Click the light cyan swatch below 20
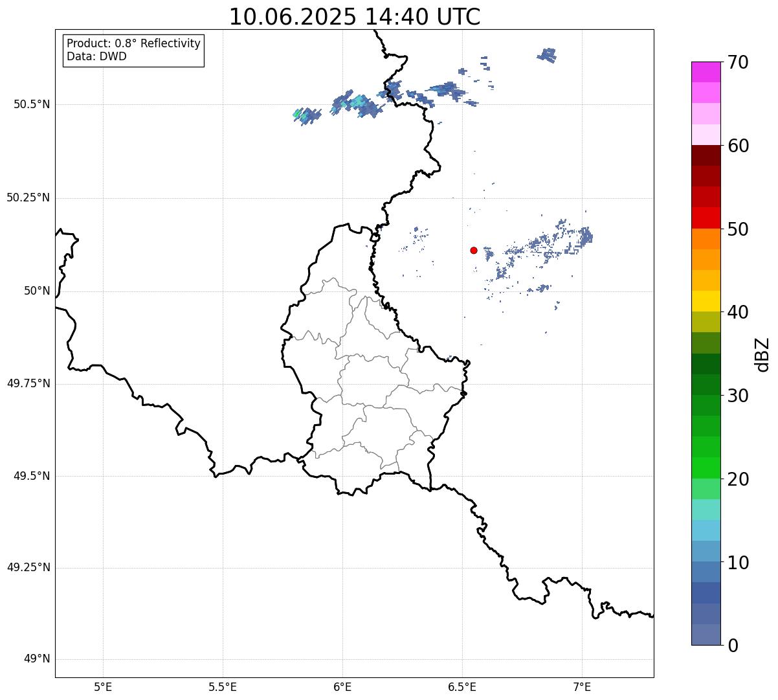The image size is (778, 700). pos(706,510)
